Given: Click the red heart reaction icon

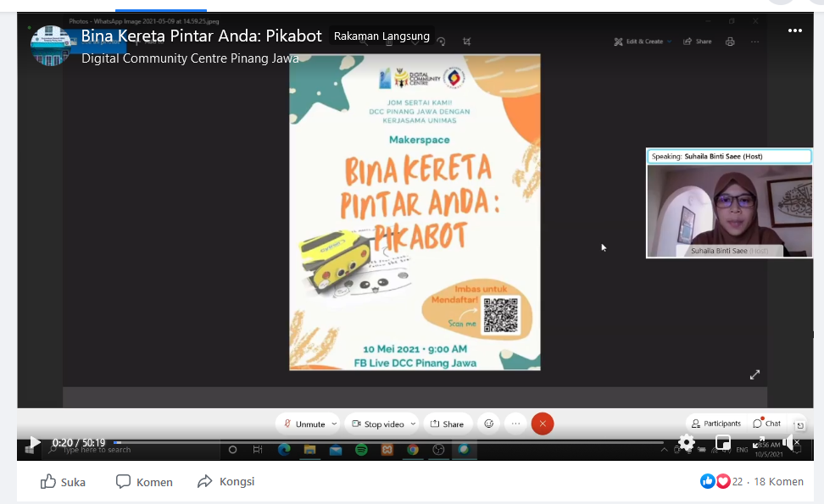Looking at the screenshot, I should (x=723, y=481).
